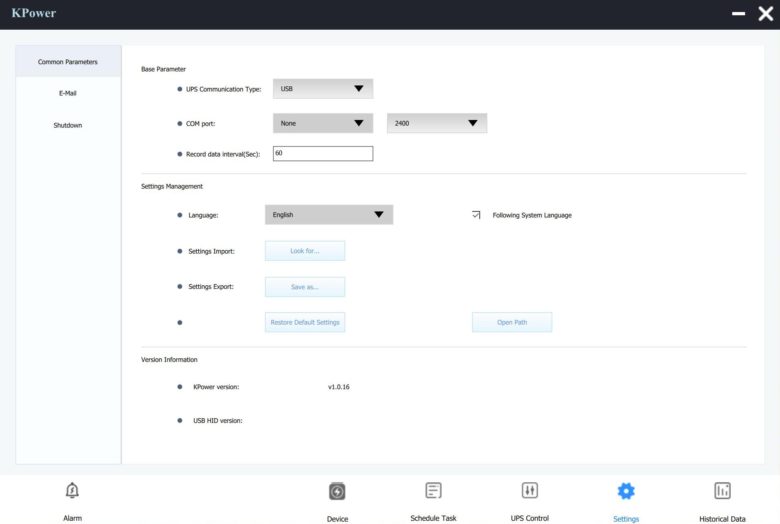Open the Historical Data chart icon
Viewport: 780px width, 524px height.
[722, 491]
